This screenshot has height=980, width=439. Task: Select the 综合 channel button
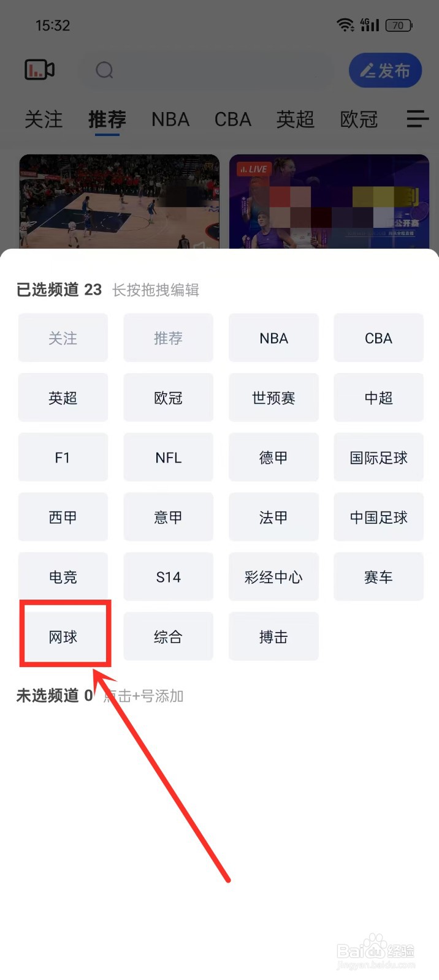169,637
